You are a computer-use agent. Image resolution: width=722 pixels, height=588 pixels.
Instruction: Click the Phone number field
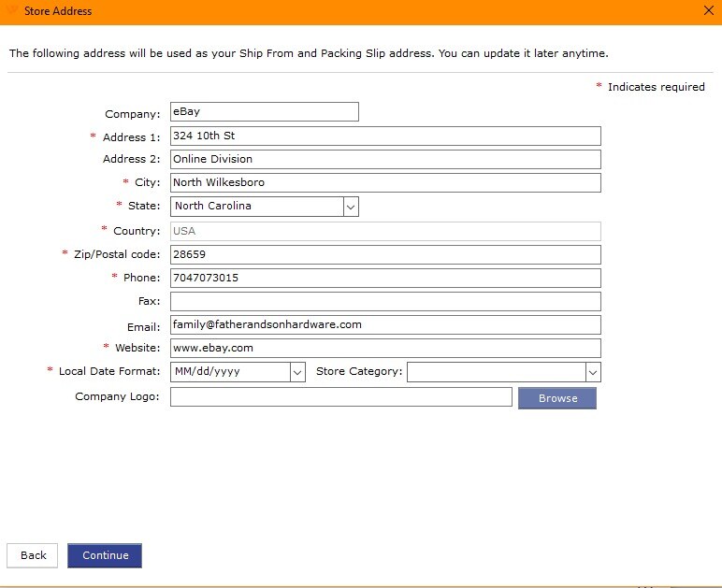pyautogui.click(x=385, y=279)
